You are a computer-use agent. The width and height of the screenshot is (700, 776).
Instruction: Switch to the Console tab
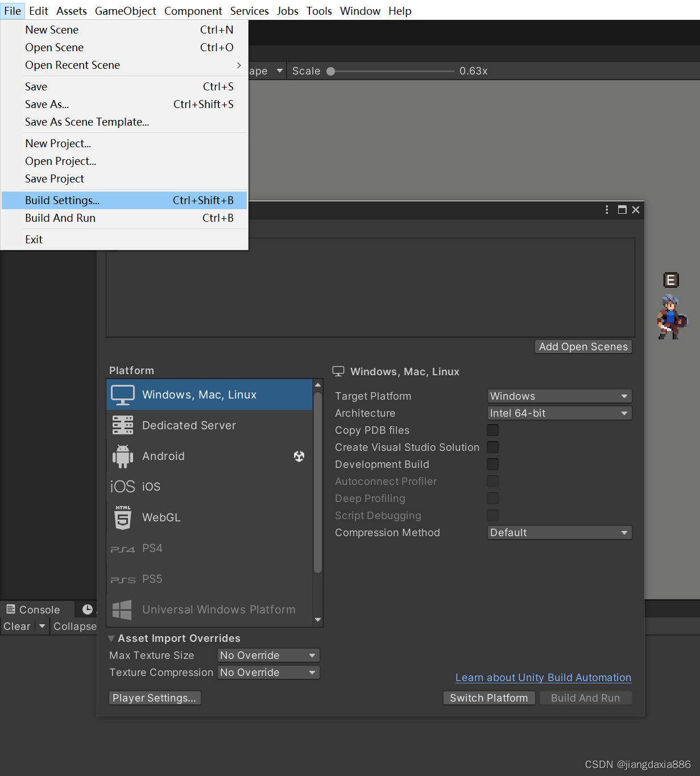point(38,609)
